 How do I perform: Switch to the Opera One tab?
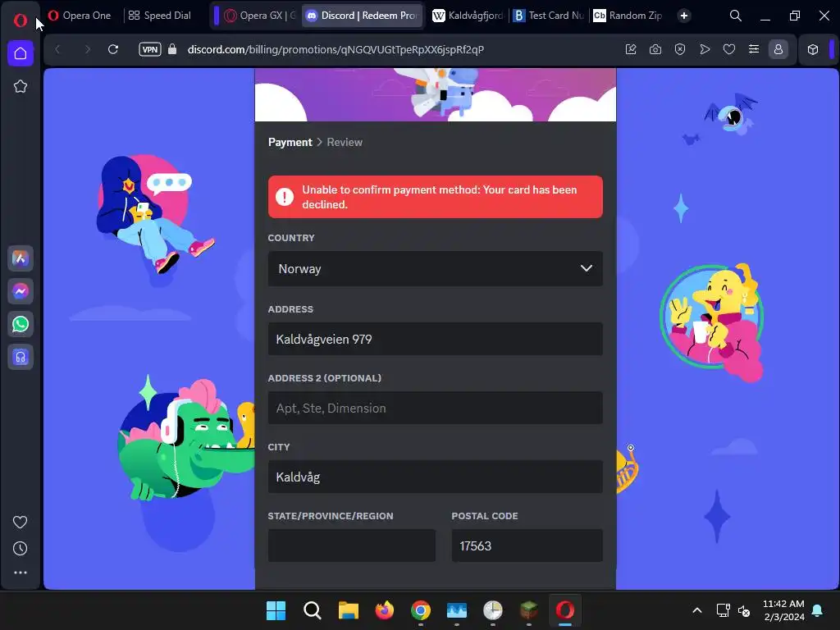[x=80, y=16]
